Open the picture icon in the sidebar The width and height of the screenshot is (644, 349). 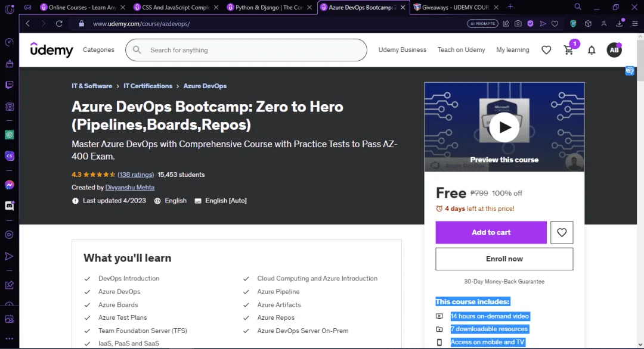coord(9,319)
